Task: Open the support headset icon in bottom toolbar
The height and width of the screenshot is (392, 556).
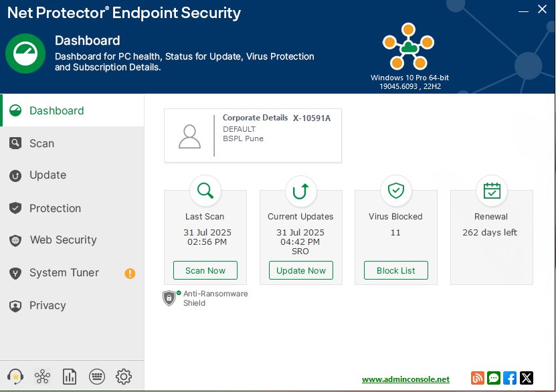Action: (x=15, y=377)
